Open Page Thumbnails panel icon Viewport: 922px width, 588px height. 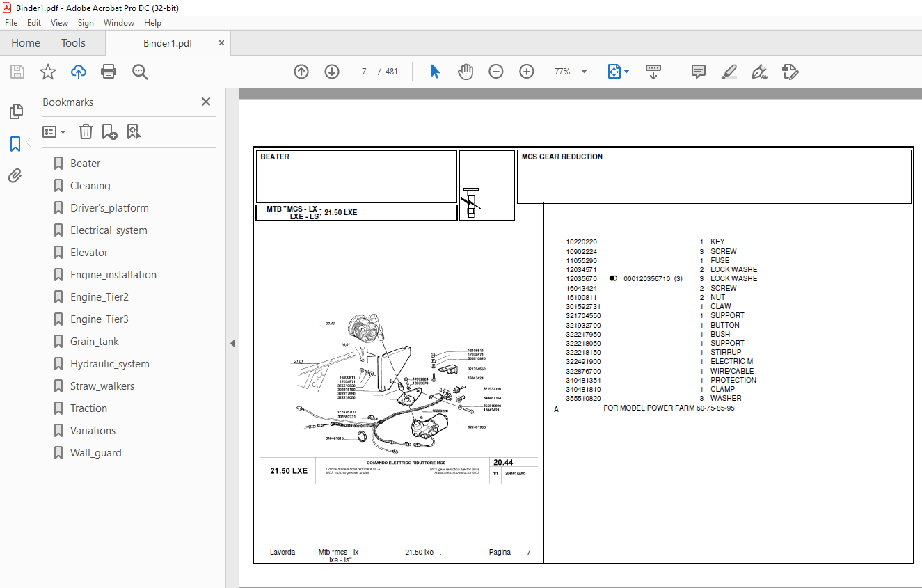(15, 111)
